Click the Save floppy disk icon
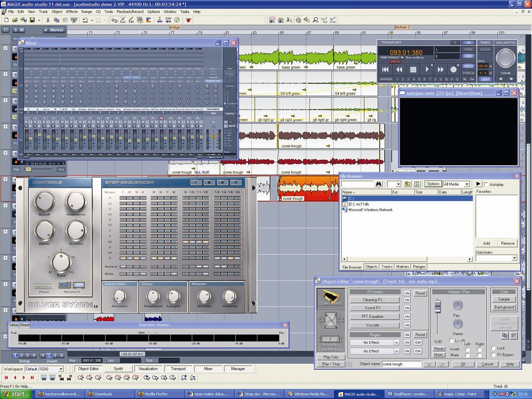This screenshot has width=532, height=399. coord(32,20)
